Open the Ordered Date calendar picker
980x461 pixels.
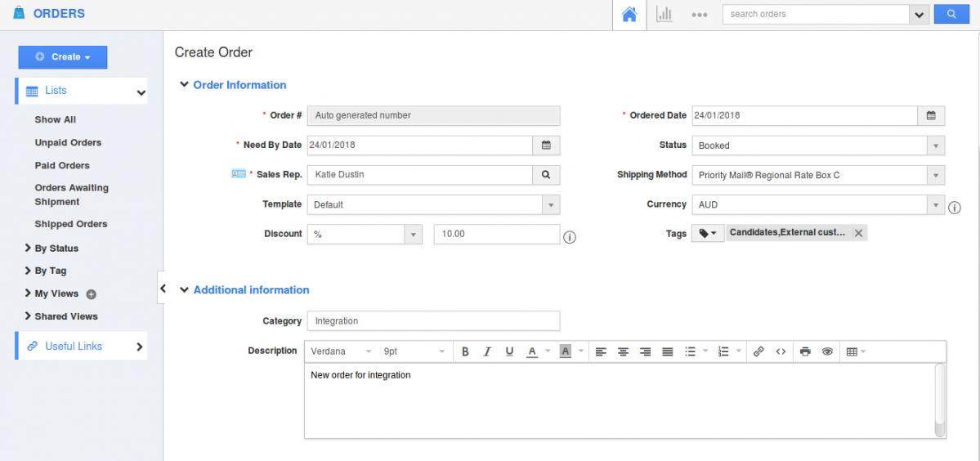click(x=931, y=115)
